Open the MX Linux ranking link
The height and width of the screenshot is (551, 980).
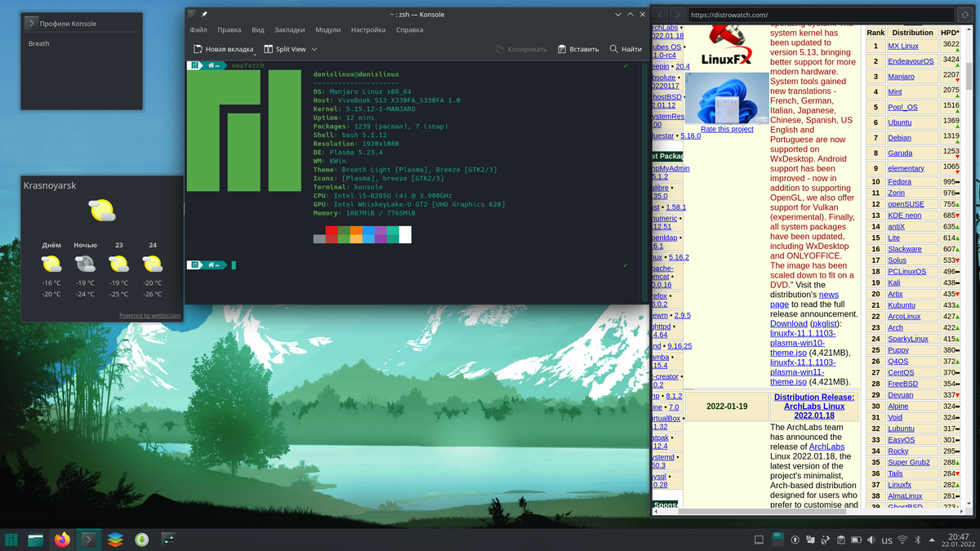[903, 46]
